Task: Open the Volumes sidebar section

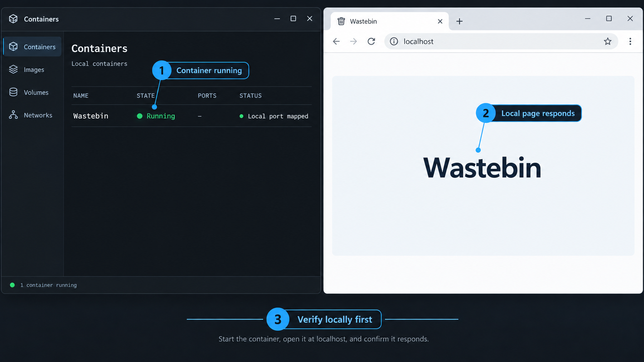Action: pos(32,92)
